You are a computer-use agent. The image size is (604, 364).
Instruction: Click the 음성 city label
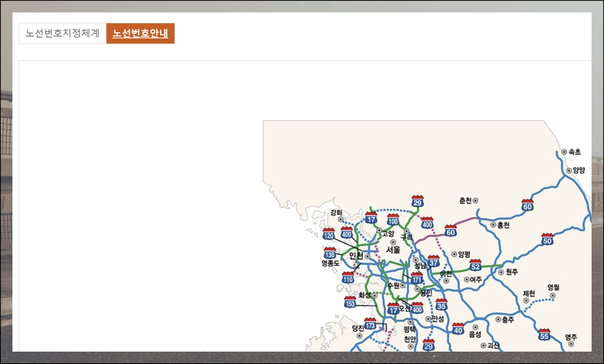475,334
